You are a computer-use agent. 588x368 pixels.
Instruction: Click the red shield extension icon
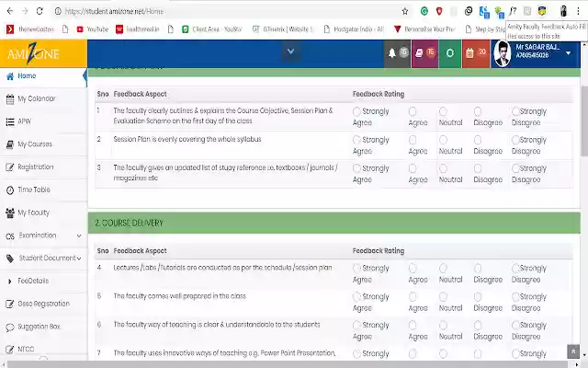pyautogui.click(x=439, y=11)
